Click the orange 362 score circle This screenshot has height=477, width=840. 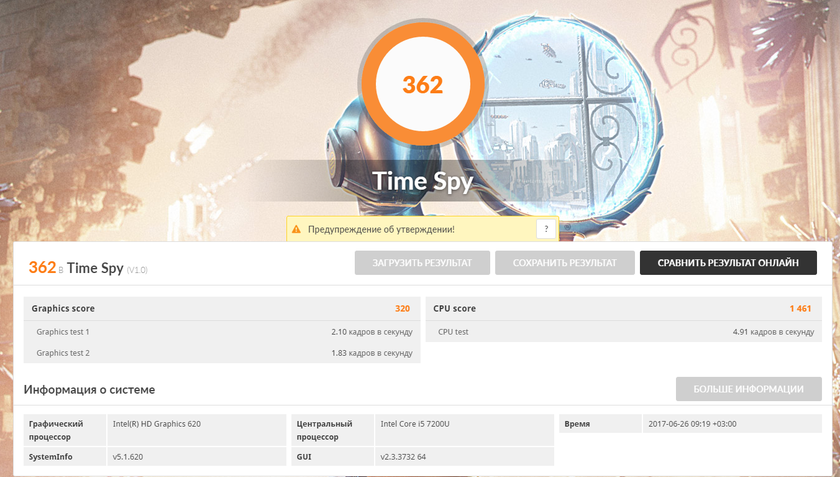point(422,85)
